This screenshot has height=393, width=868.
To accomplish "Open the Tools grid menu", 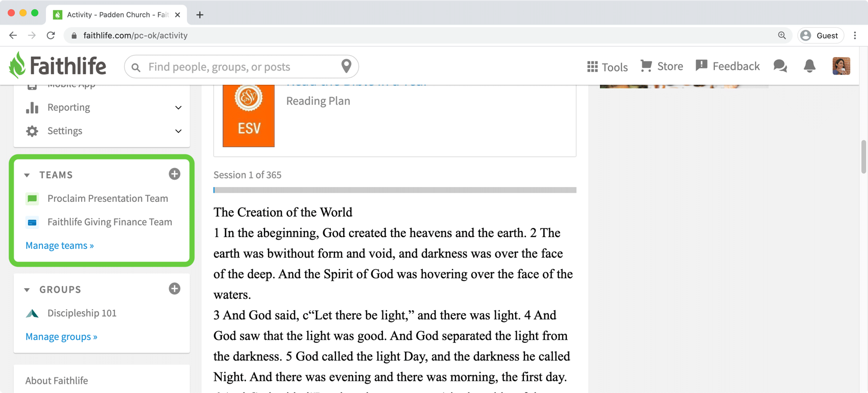I will coord(592,67).
